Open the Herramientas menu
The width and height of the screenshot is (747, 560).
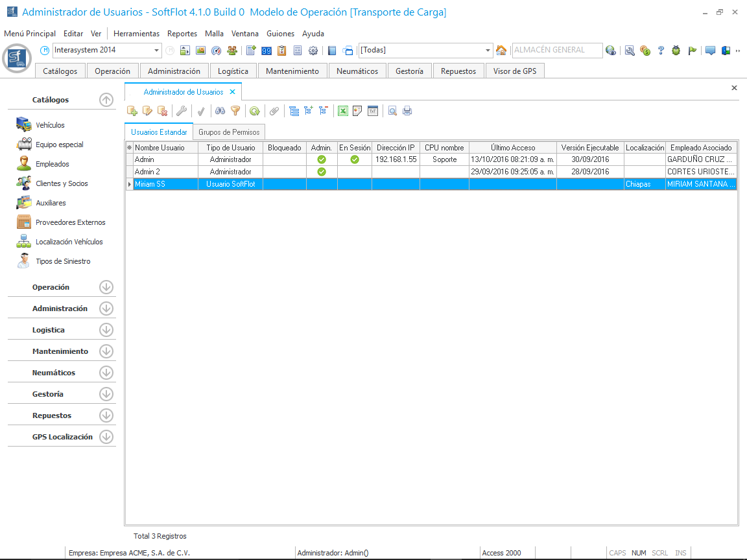pos(136,34)
